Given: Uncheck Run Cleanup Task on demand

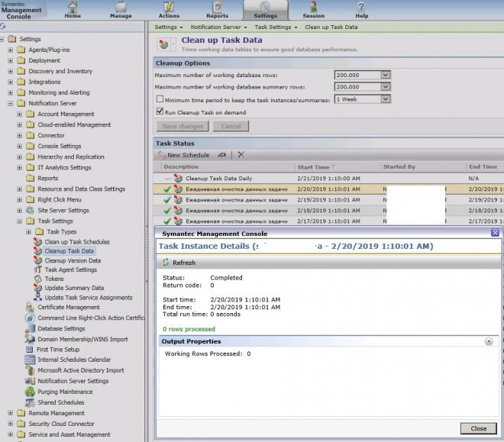Looking at the screenshot, I should [x=160, y=111].
